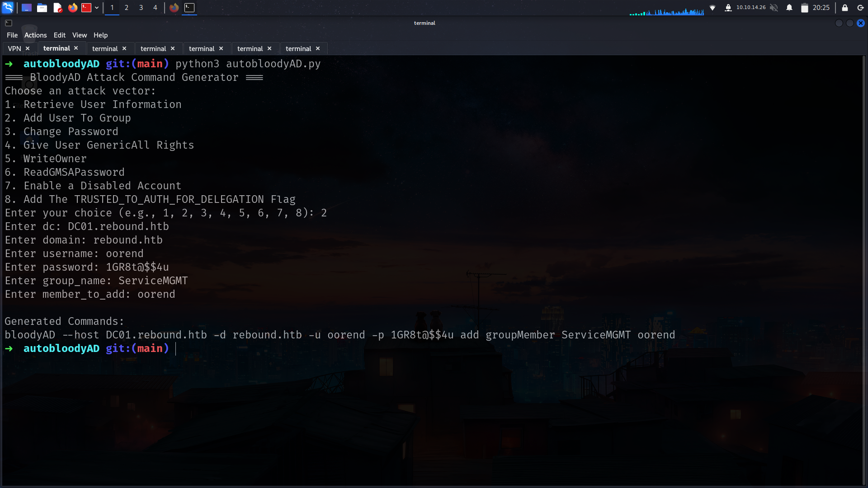This screenshot has width=868, height=488.
Task: Switch to workspace 1
Action: pos(112,8)
